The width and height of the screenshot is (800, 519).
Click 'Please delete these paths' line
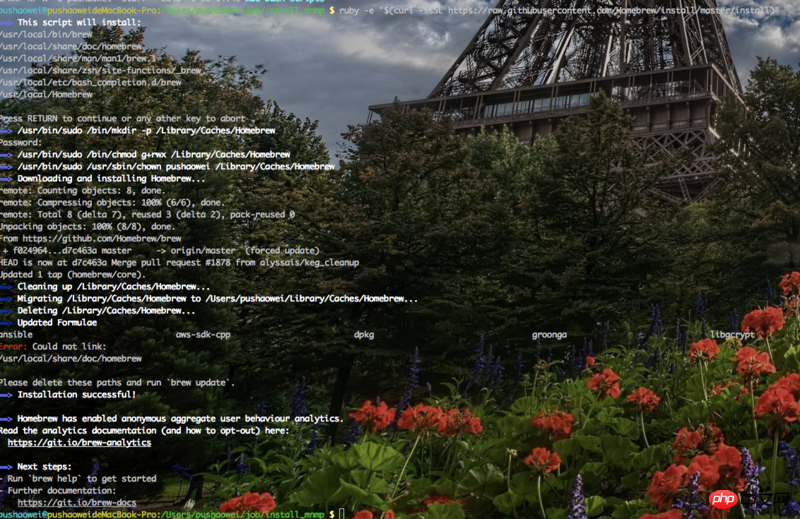tap(117, 383)
